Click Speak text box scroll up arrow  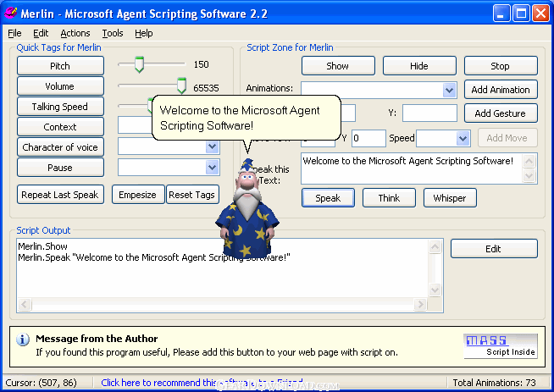point(529,162)
